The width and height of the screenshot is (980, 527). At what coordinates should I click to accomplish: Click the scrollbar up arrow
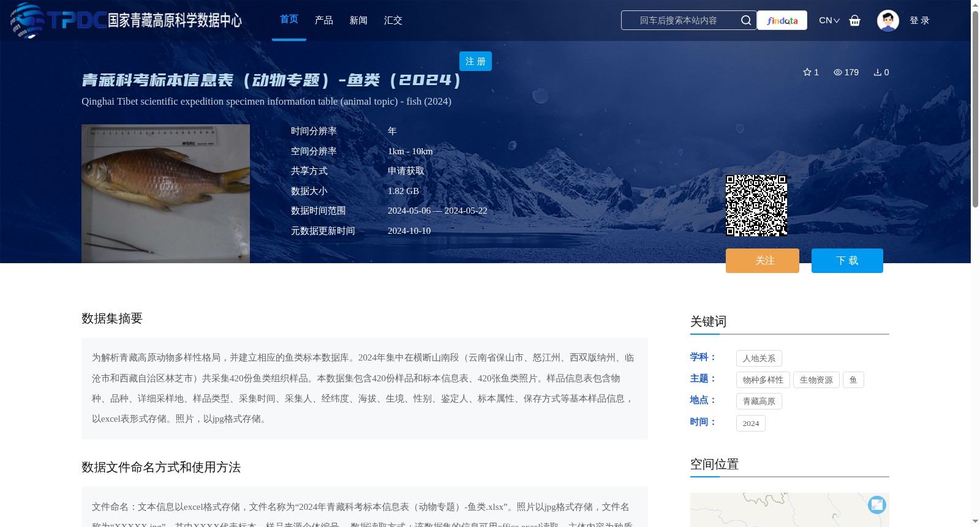coord(975,5)
